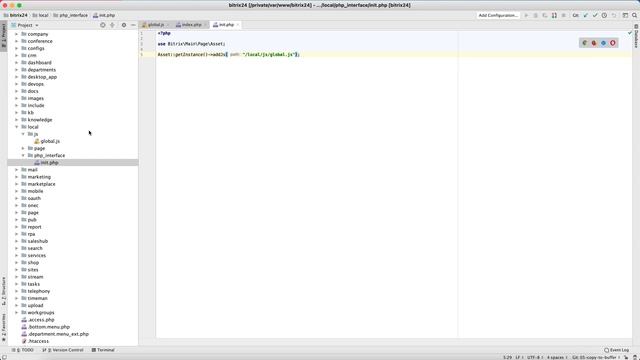The height and width of the screenshot is (360, 640).
Task: Switch to the index.php editor tab
Action: tap(191, 25)
